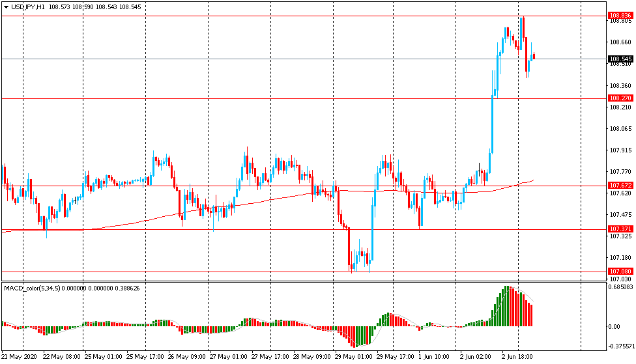Click the 107.770 price scale value
The width and height of the screenshot is (636, 364).
pos(620,172)
